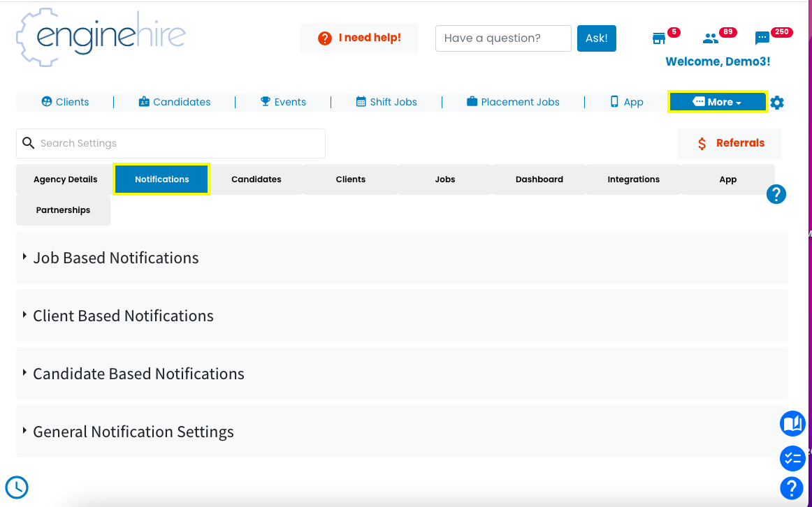The height and width of the screenshot is (507, 812).
Task: Focus the Have a question? field
Action: 503,38
